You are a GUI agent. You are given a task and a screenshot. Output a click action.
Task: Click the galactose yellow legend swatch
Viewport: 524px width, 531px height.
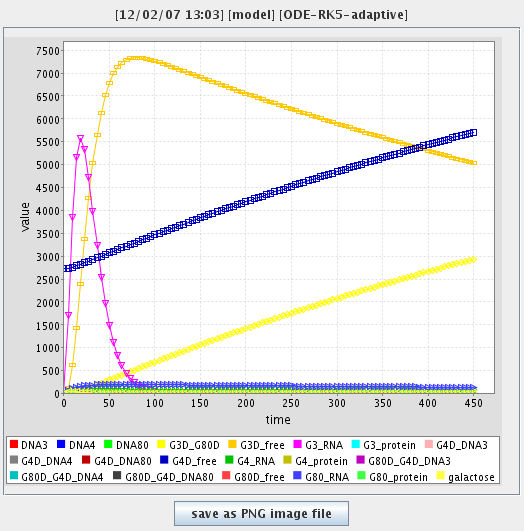pyautogui.click(x=440, y=475)
